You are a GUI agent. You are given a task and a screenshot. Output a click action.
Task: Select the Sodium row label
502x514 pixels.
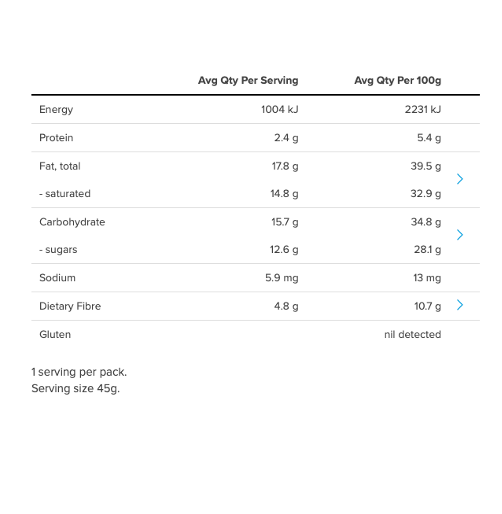(x=57, y=278)
